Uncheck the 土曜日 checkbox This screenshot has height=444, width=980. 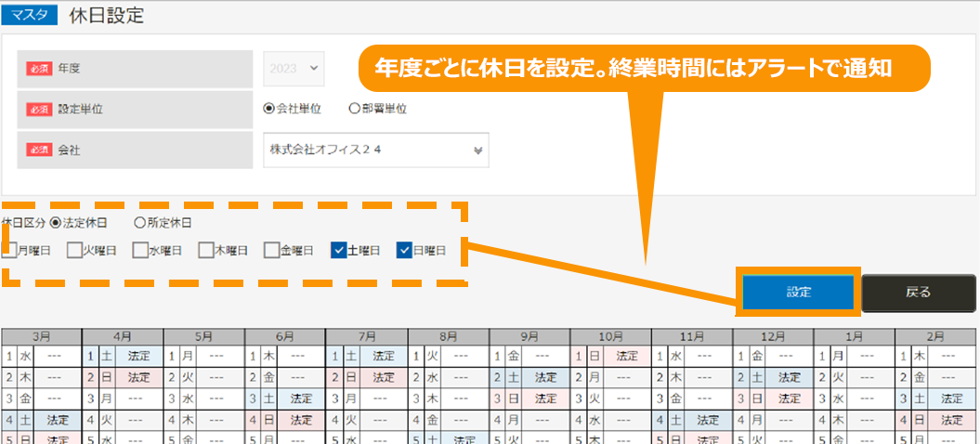tap(338, 250)
